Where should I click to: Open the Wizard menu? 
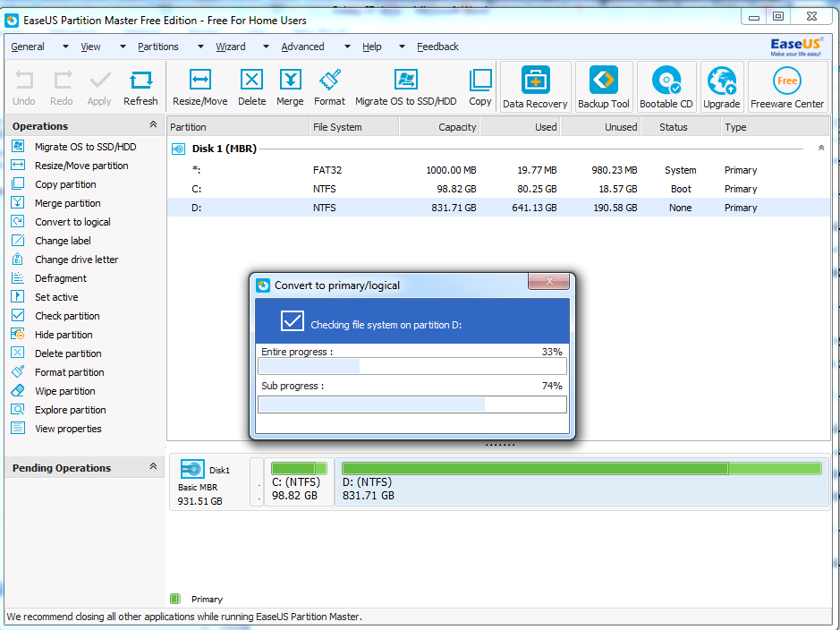(x=231, y=47)
